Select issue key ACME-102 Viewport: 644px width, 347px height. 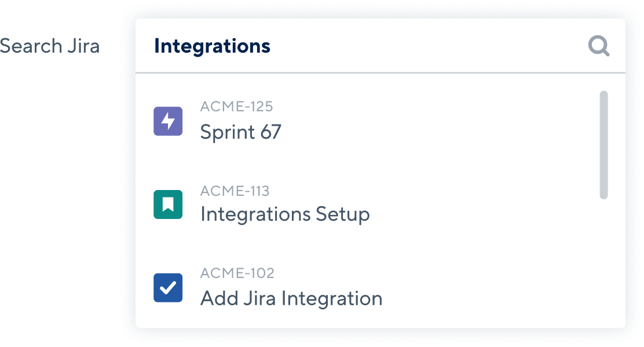click(237, 273)
